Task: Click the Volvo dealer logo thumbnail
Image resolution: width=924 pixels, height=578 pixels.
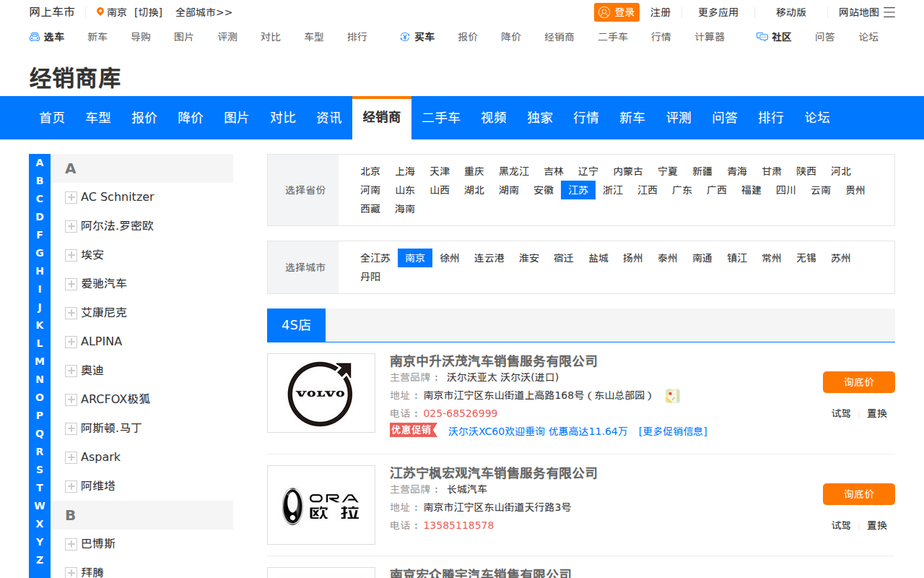Action: click(321, 393)
